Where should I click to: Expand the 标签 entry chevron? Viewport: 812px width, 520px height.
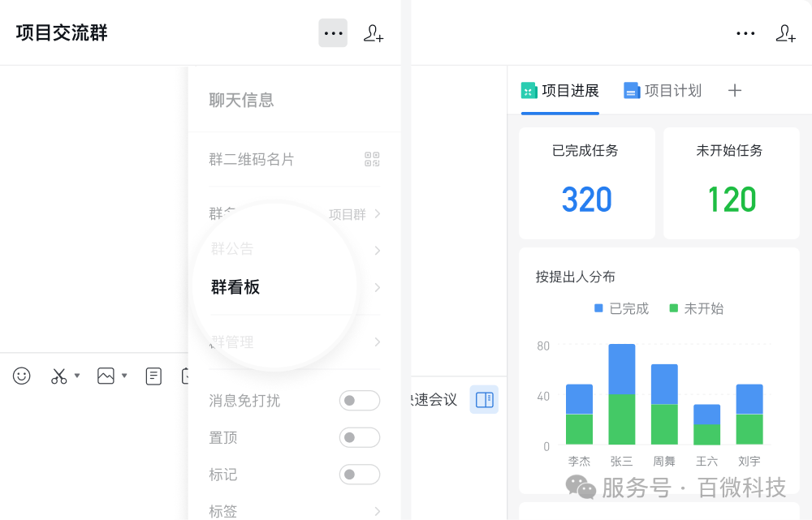pyautogui.click(x=377, y=510)
